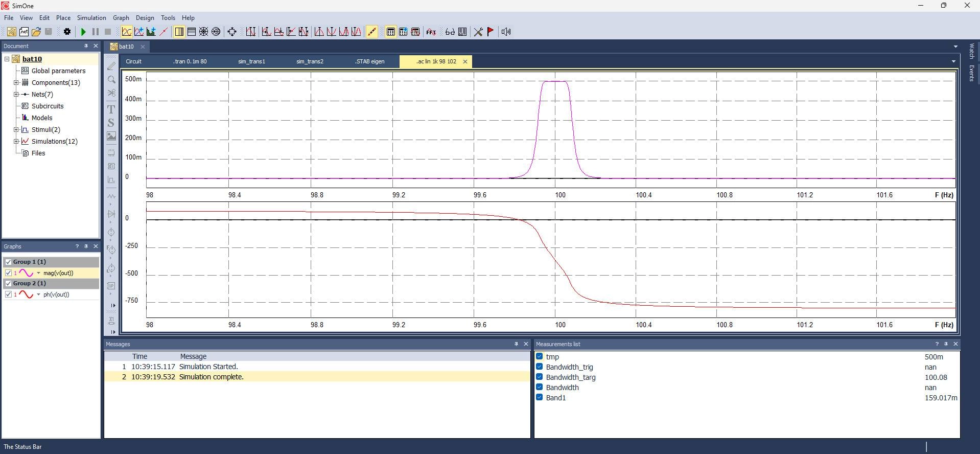This screenshot has width=980, height=454.
Task: Click the horizontal stacked panes icon
Action: coord(191,32)
